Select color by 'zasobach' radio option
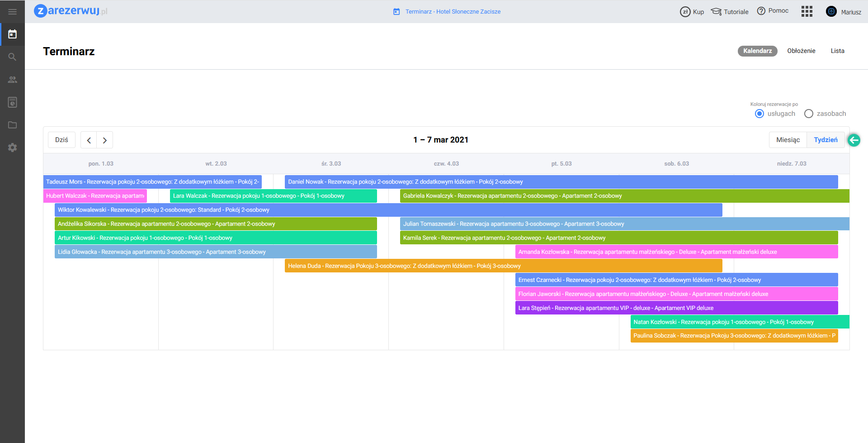The height and width of the screenshot is (443, 868). click(x=809, y=114)
